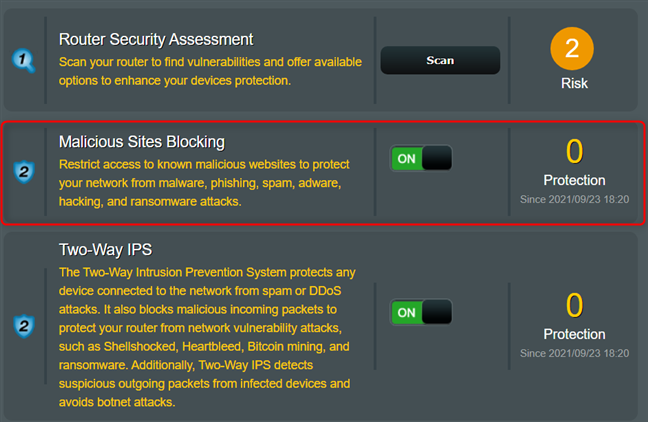Image resolution: width=648 pixels, height=422 pixels.
Task: Click the magnifier icon beside Router Security Assessment
Action: coord(24,60)
